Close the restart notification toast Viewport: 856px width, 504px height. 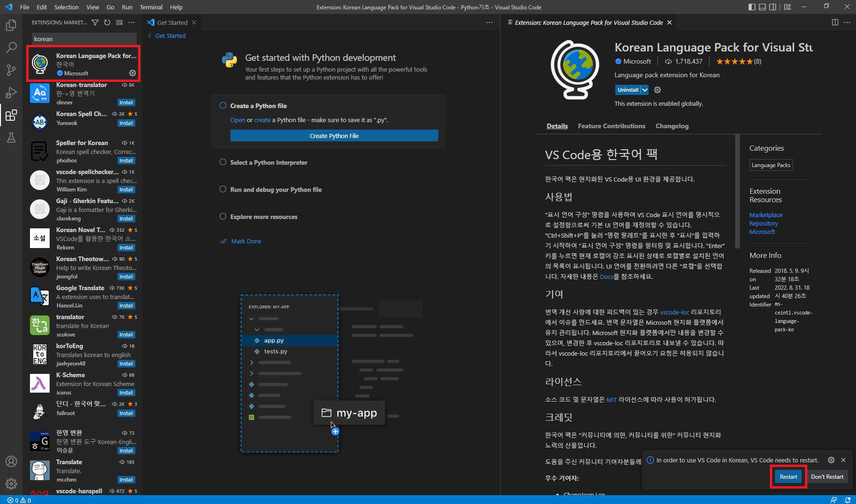[x=843, y=460]
